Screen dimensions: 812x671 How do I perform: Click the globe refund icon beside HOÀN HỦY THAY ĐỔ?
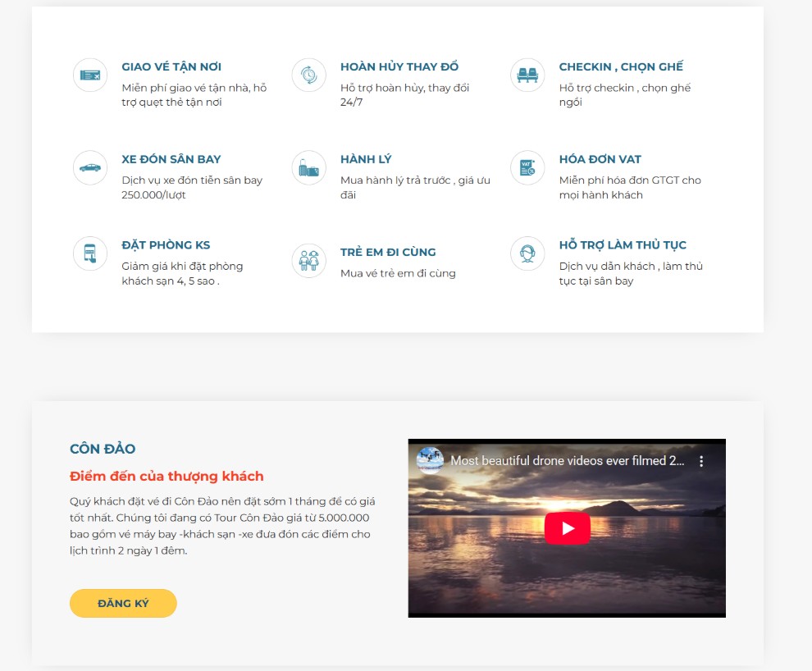(308, 75)
